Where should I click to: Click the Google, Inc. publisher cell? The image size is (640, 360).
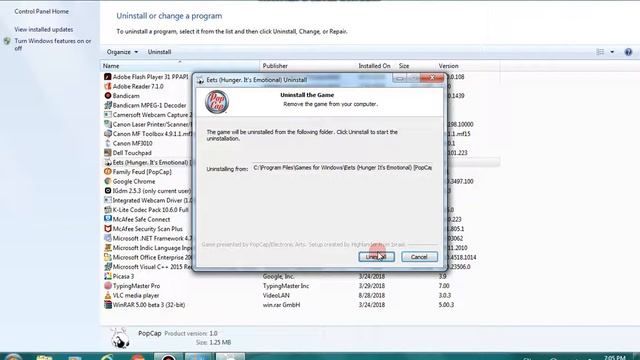(278, 276)
